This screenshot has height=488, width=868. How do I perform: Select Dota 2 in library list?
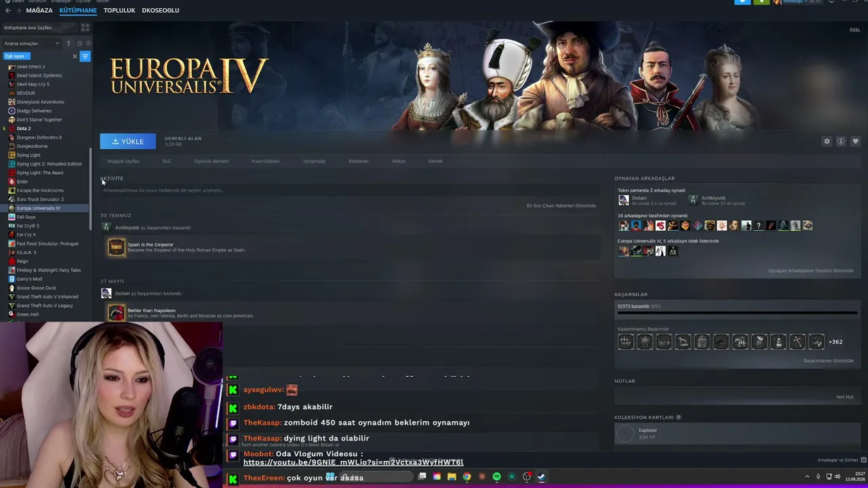tap(24, 128)
